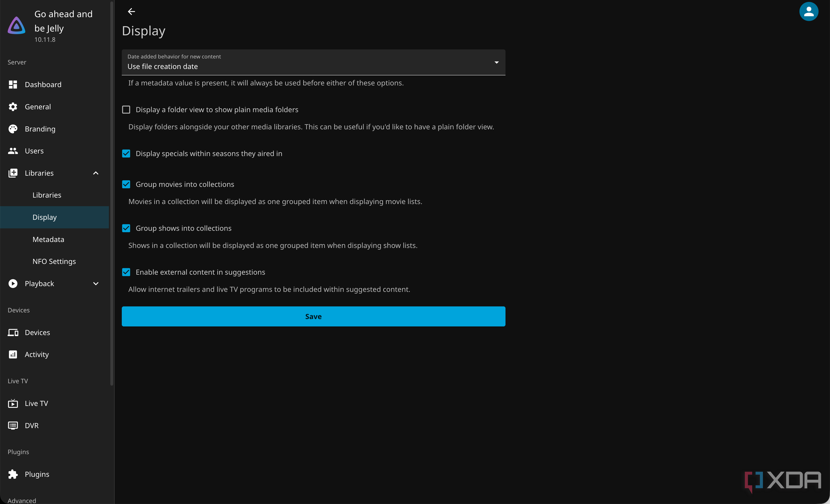Toggle Group movies into collections checkbox

click(126, 184)
